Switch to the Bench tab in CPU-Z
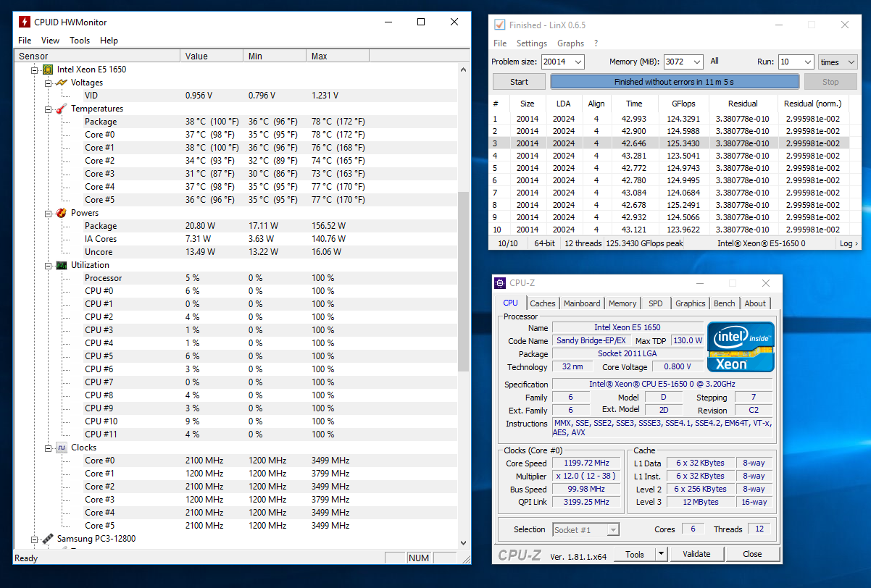The height and width of the screenshot is (588, 871). [724, 303]
